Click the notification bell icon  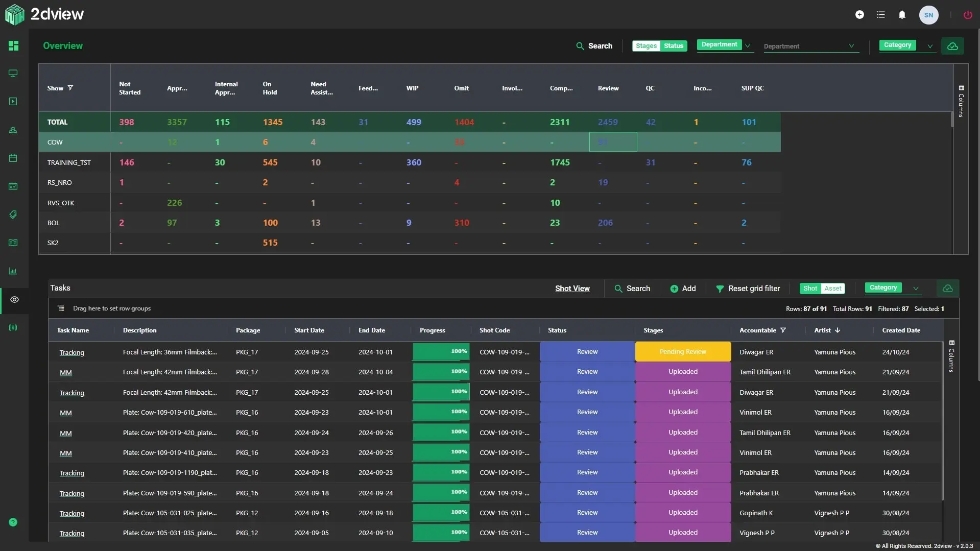click(902, 15)
